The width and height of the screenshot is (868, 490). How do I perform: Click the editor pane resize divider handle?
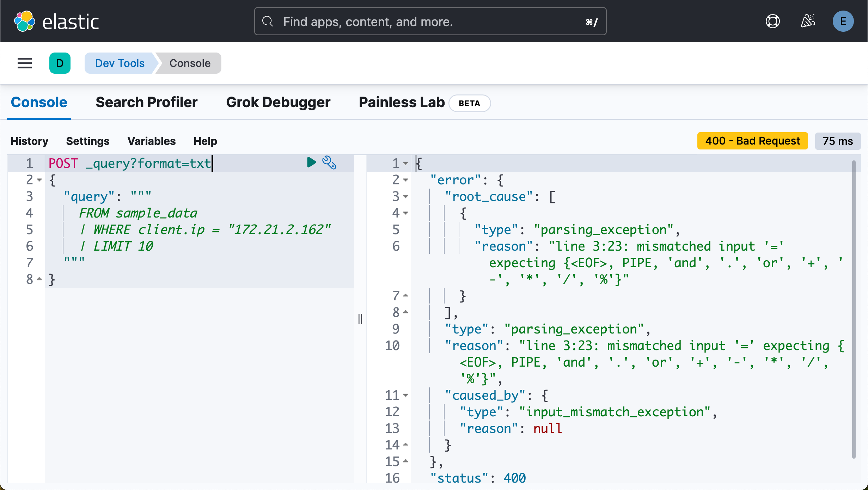360,319
